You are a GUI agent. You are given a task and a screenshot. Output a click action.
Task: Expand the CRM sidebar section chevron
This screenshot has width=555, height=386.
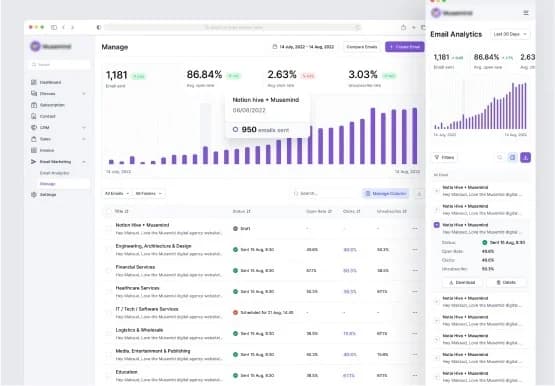pyautogui.click(x=84, y=128)
